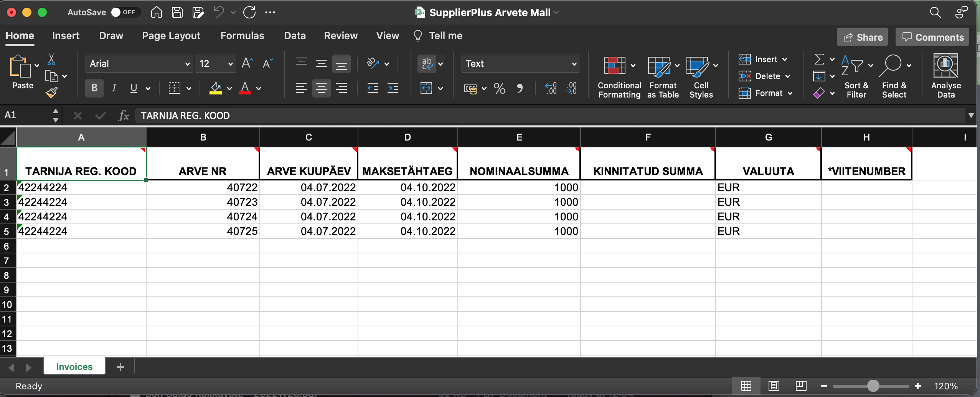Click the Save icon in title bar
Screen dimensions: 980x397
pyautogui.click(x=177, y=12)
